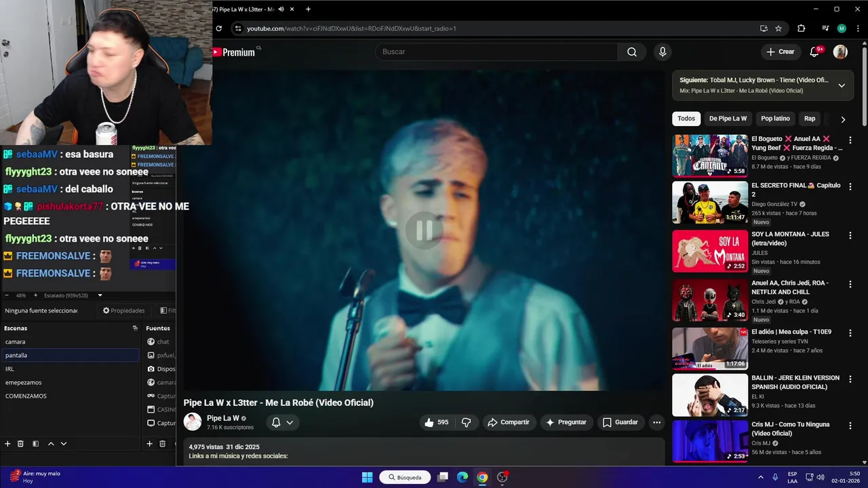Screen dimensions: 868x488
Task: Move scene down with arrow
Action: click(64, 444)
